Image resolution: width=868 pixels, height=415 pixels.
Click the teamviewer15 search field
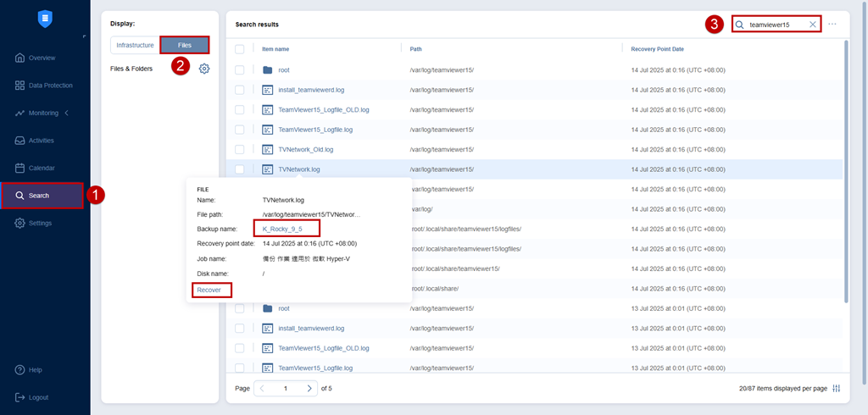777,25
